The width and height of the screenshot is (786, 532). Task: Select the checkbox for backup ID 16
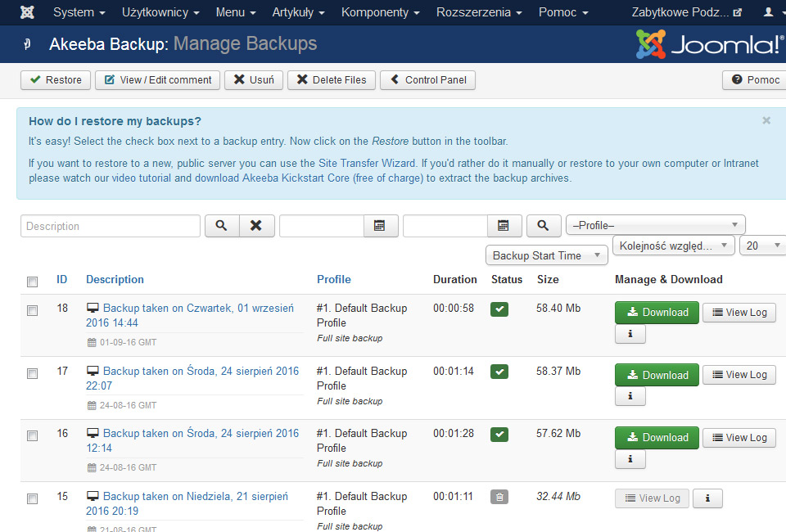(33, 435)
